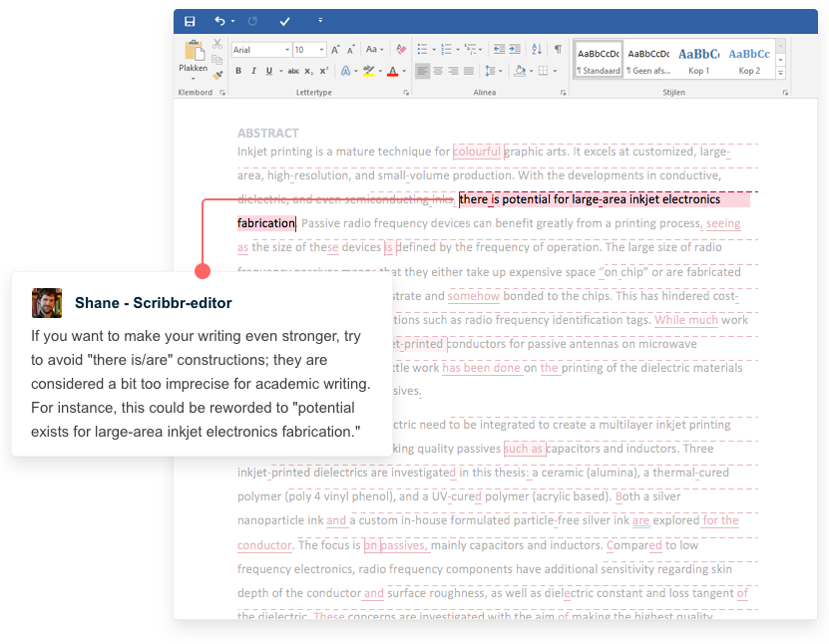Clear all formatting with the eraser icon
Image resolution: width=829 pixels, height=644 pixels.
pyautogui.click(x=400, y=48)
